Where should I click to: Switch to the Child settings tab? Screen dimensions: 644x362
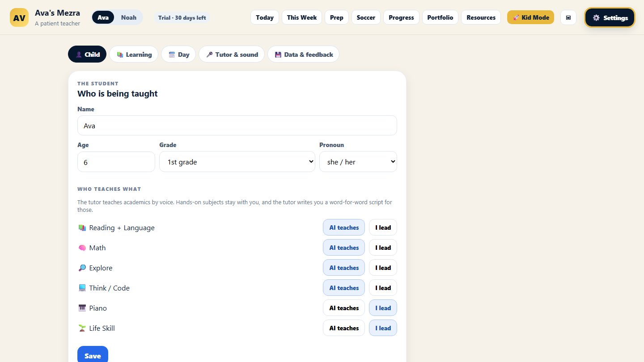tap(87, 55)
